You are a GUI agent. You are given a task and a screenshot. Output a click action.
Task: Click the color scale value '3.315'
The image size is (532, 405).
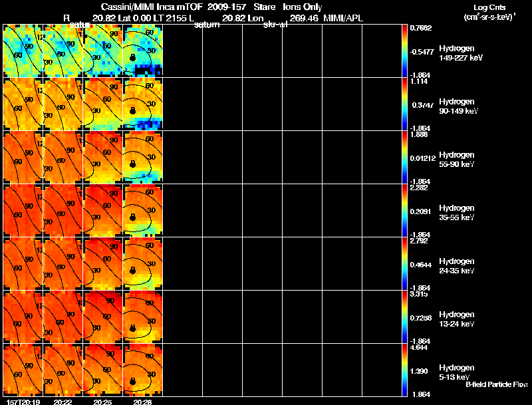[419, 294]
